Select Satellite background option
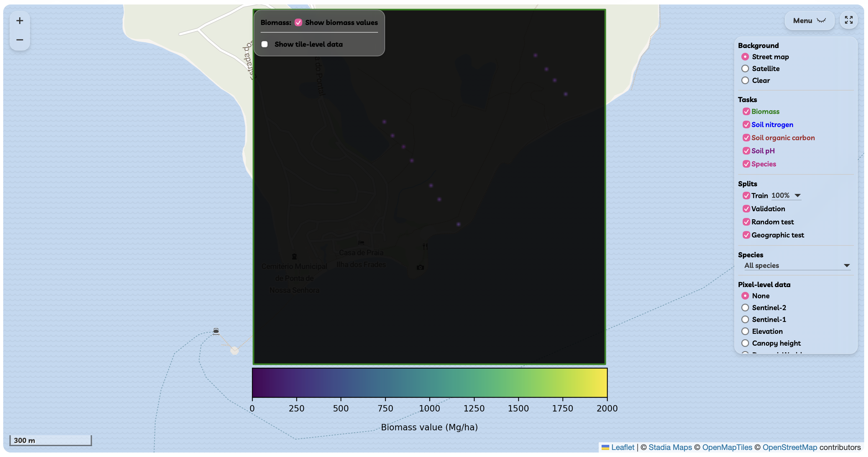 pyautogui.click(x=745, y=69)
